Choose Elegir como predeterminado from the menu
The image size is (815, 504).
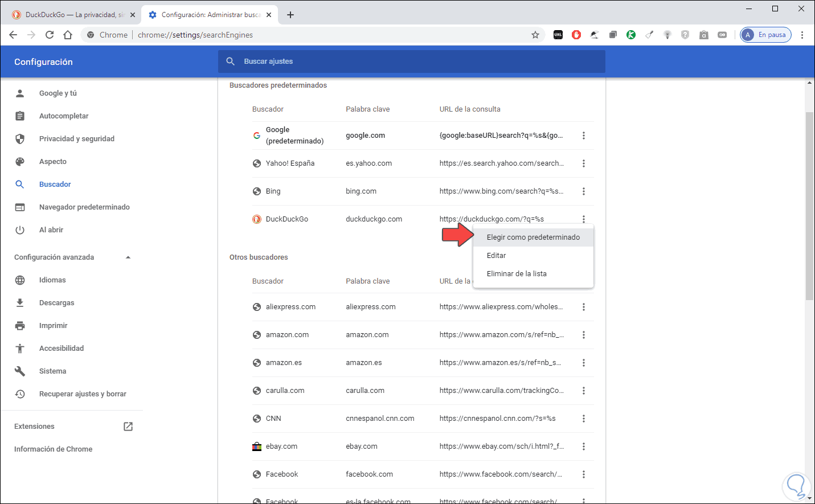[x=533, y=237]
